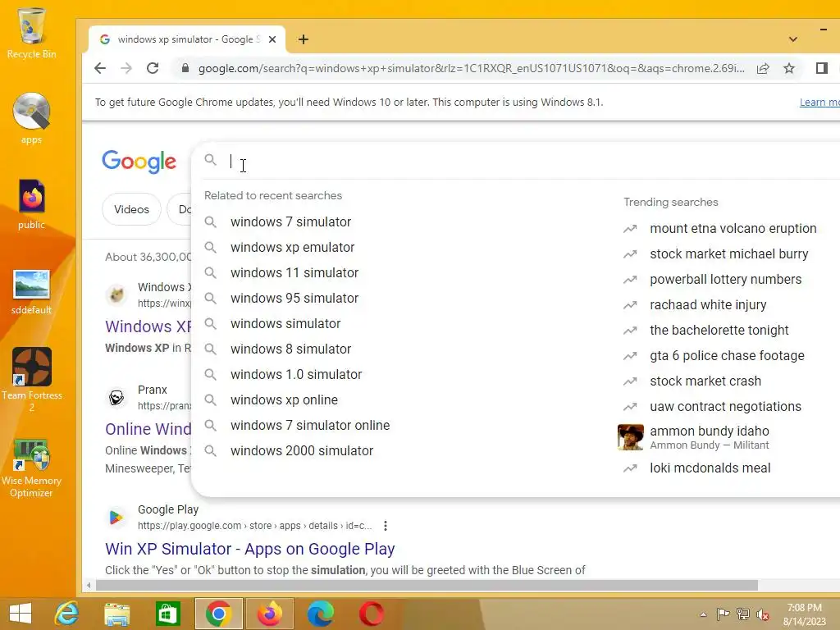
Task: Open trending stock market michael burry
Action: 728,254
